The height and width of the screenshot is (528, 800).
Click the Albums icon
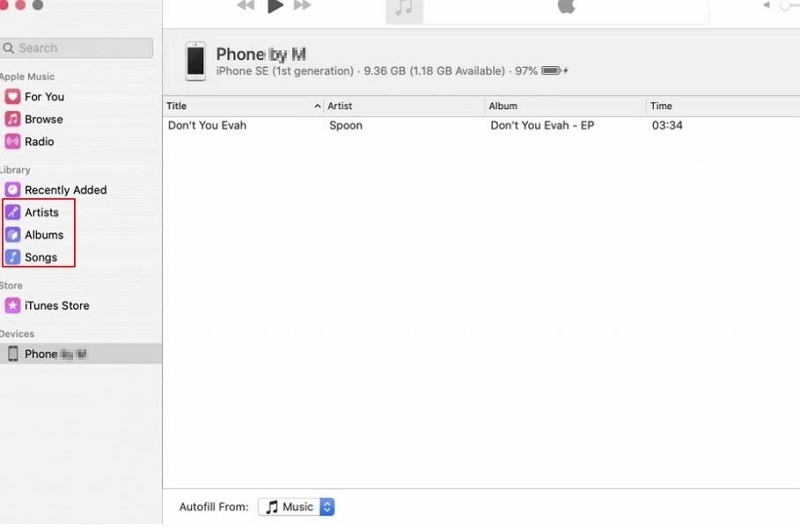coord(13,235)
